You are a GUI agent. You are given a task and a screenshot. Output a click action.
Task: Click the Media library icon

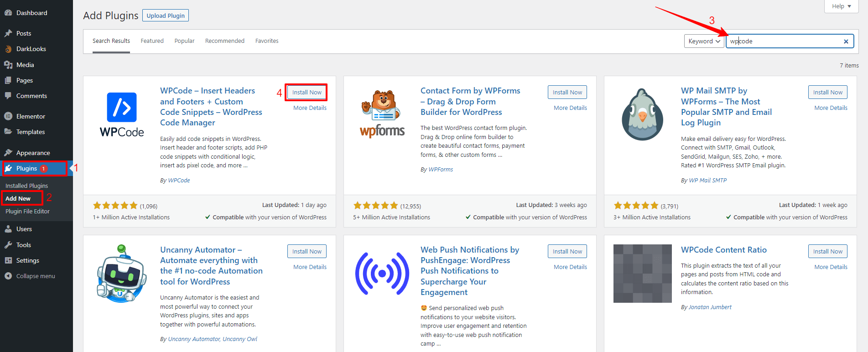click(8, 65)
